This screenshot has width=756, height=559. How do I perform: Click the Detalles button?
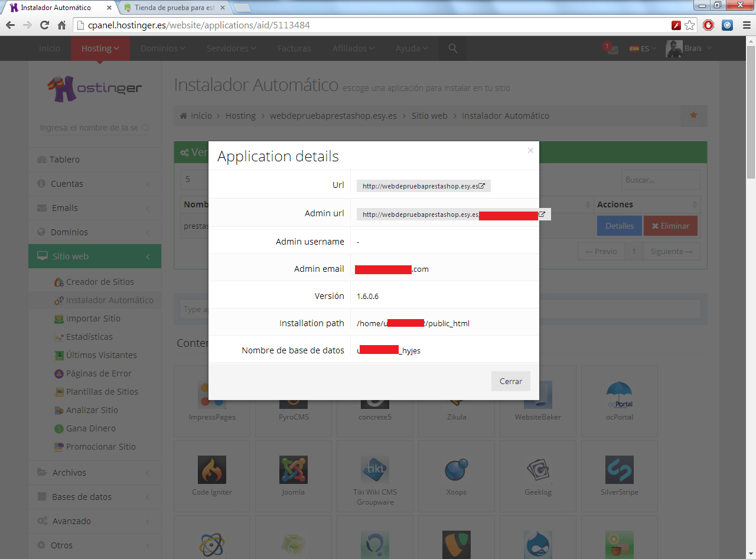click(x=619, y=226)
